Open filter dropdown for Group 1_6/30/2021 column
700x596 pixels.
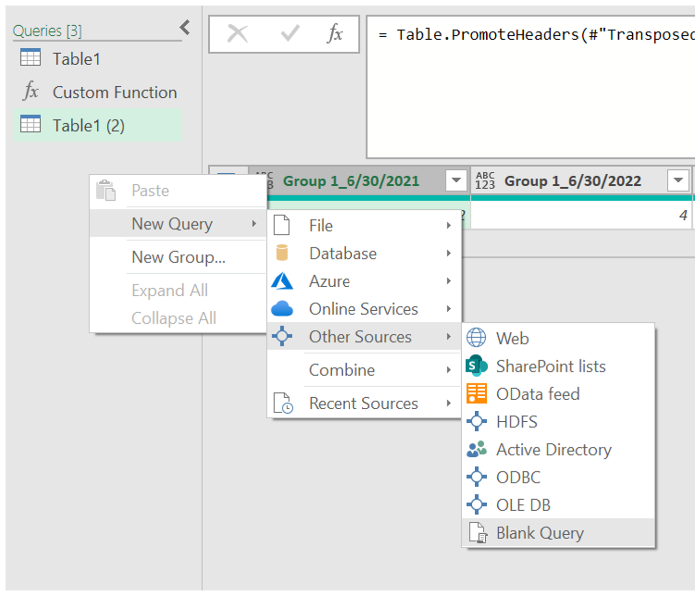point(456,180)
